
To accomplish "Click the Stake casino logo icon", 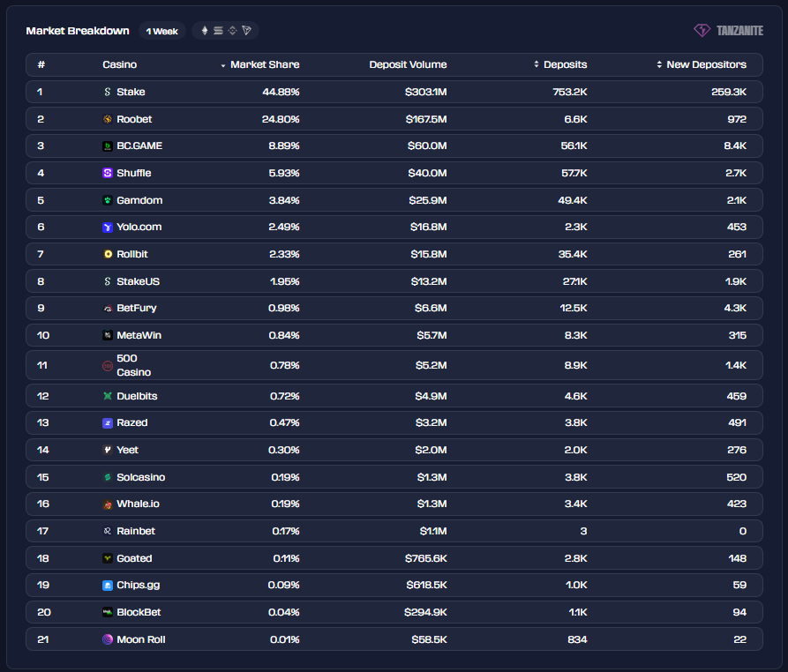I will point(108,92).
